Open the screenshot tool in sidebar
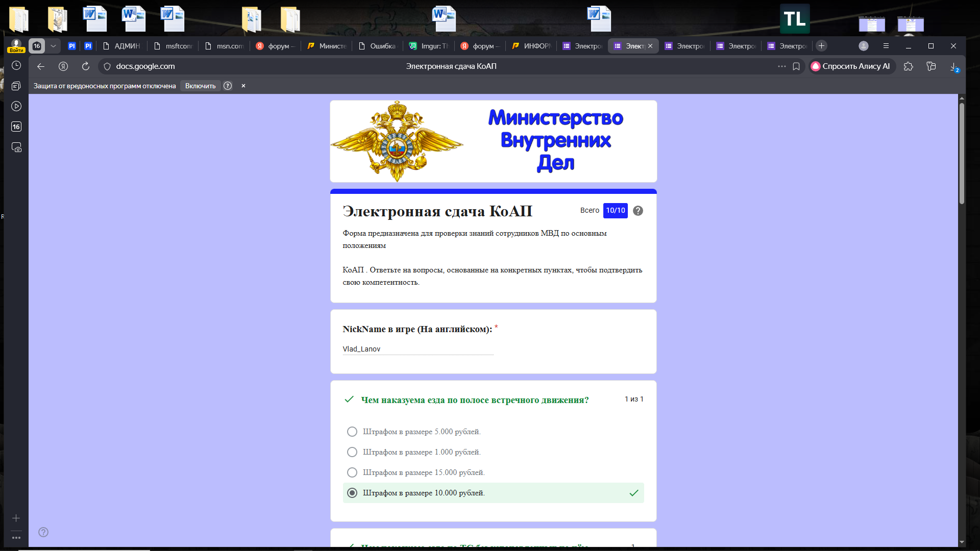Viewport: 980px width, 551px height. 16,147
